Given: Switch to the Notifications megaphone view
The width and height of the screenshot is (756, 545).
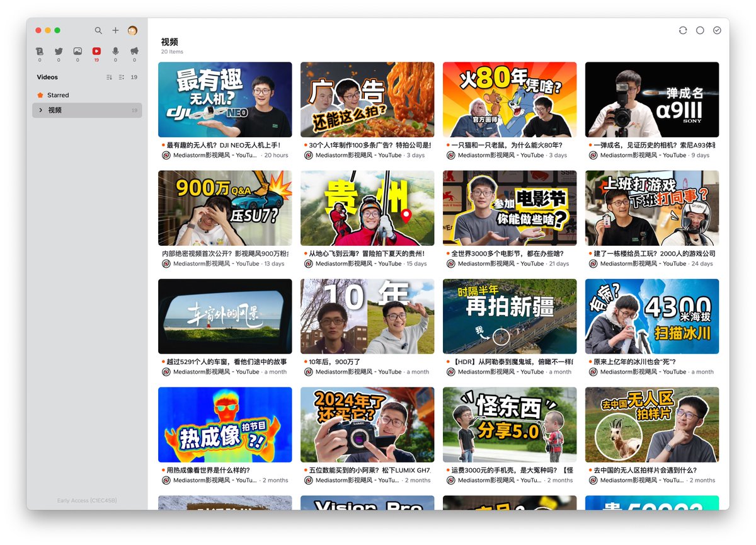Looking at the screenshot, I should pyautogui.click(x=134, y=52).
